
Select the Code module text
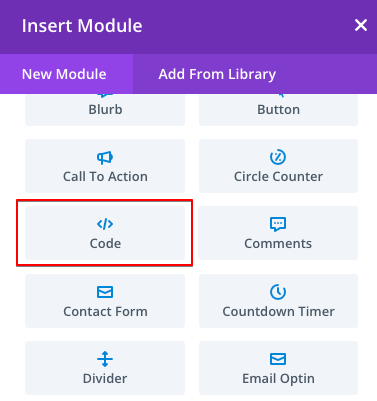(x=105, y=243)
